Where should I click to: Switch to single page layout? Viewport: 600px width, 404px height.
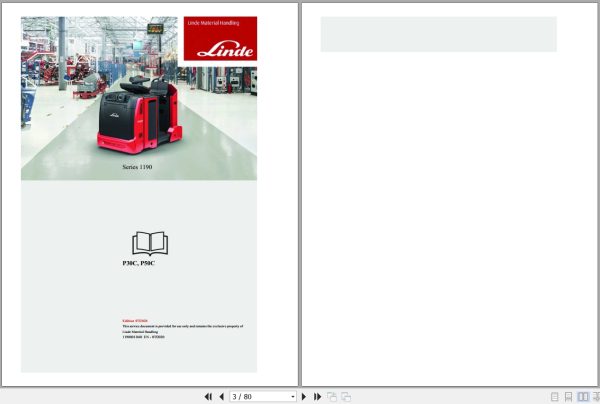554,397
